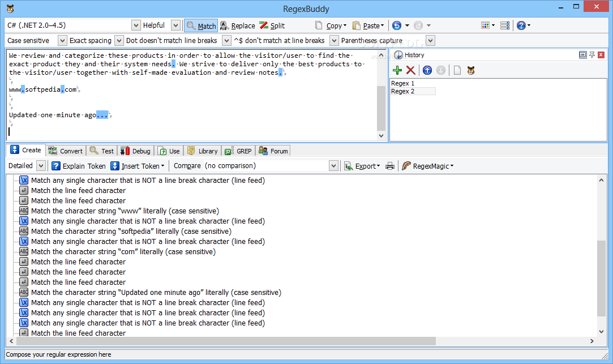
Task: Open the Insert Token menu
Action: click(x=137, y=166)
